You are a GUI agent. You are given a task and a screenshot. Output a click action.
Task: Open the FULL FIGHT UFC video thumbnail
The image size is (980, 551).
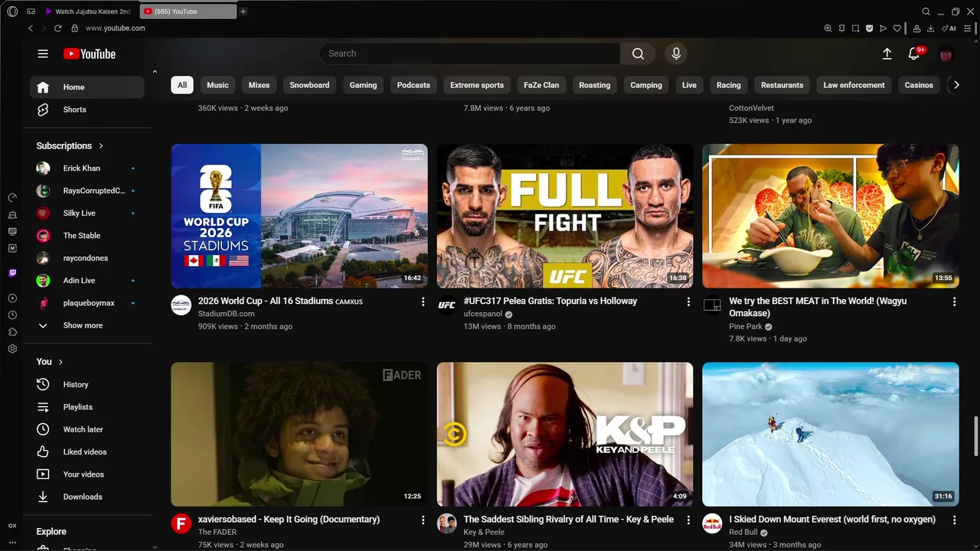pyautogui.click(x=565, y=216)
